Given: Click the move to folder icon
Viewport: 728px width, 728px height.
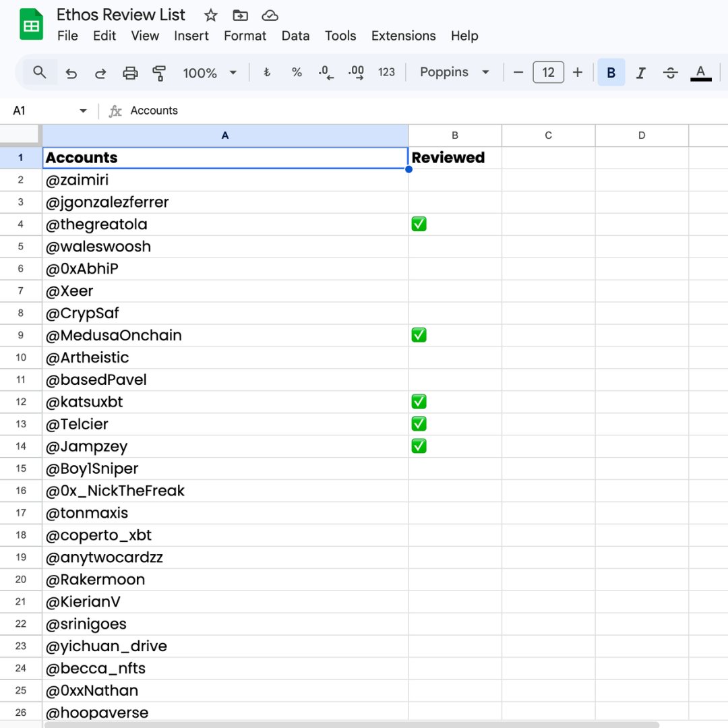Looking at the screenshot, I should (240, 16).
